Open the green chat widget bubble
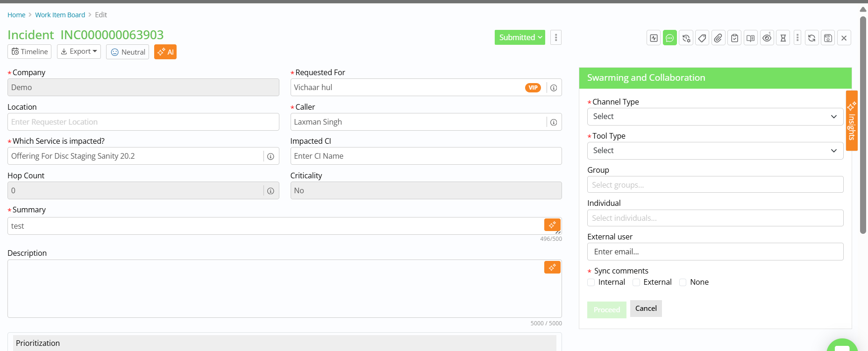868x351 pixels. [x=842, y=346]
